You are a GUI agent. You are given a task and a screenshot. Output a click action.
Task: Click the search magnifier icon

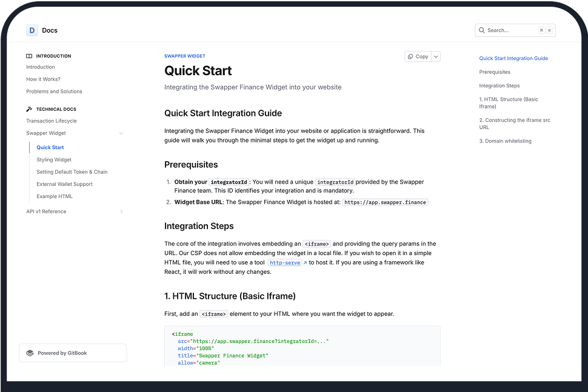tap(482, 30)
